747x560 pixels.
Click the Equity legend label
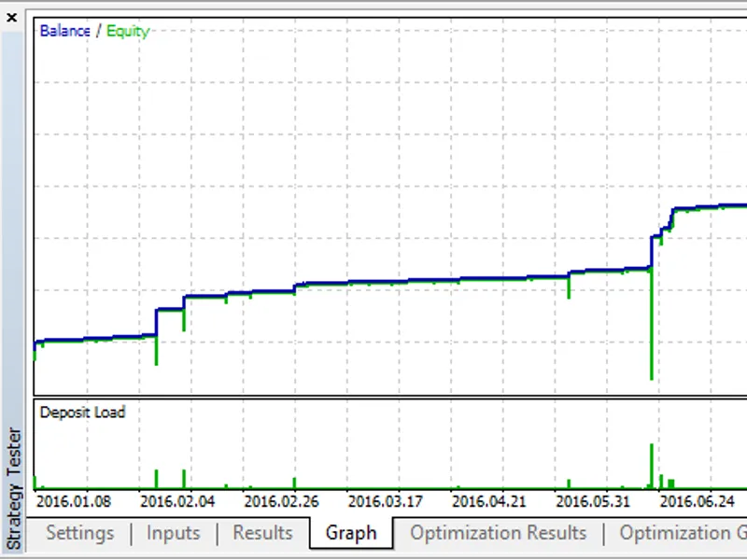pos(128,32)
